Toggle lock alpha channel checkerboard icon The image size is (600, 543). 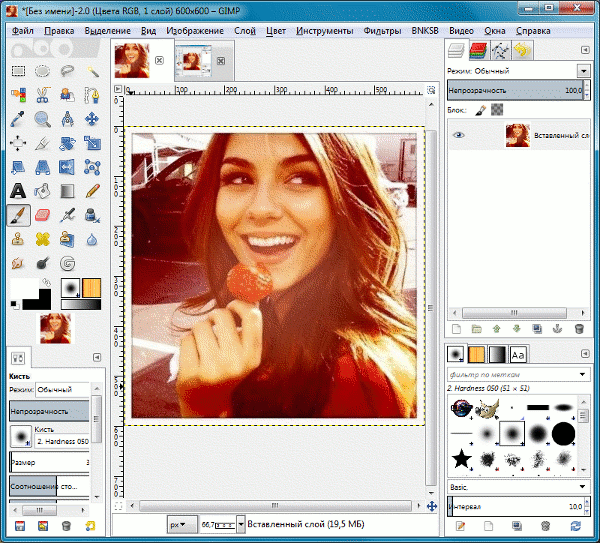click(496, 109)
